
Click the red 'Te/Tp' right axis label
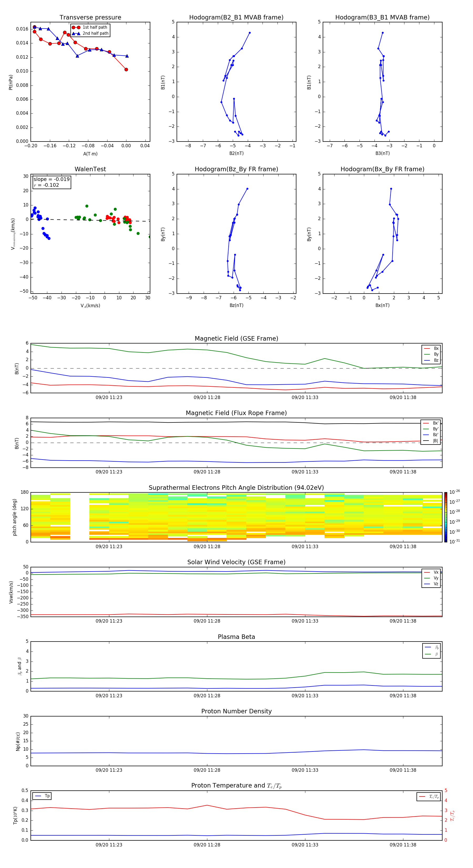click(452, 815)
